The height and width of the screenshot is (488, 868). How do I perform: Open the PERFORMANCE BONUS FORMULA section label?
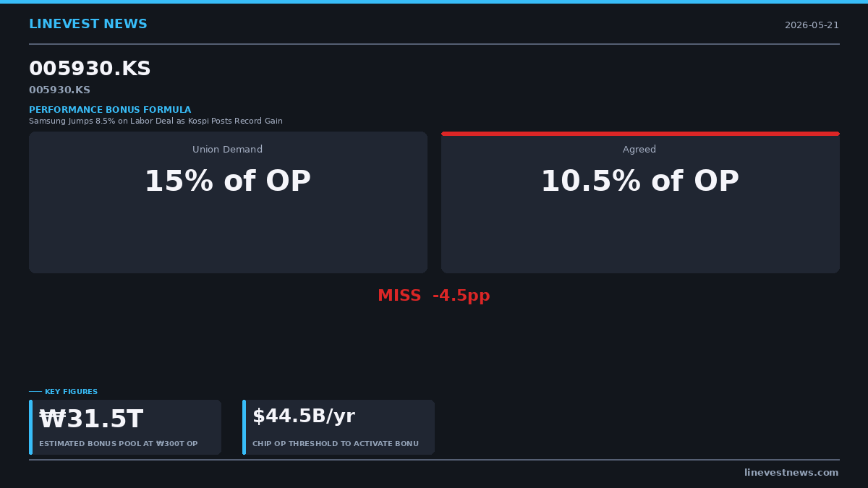click(110, 110)
